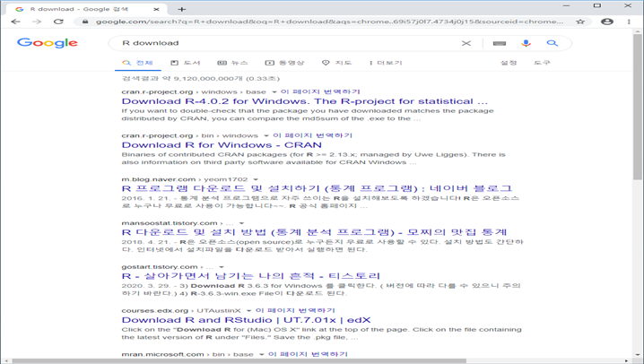Image resolution: width=644 pixels, height=364 pixels.
Task: Reload the Google search page
Action: click(58, 22)
